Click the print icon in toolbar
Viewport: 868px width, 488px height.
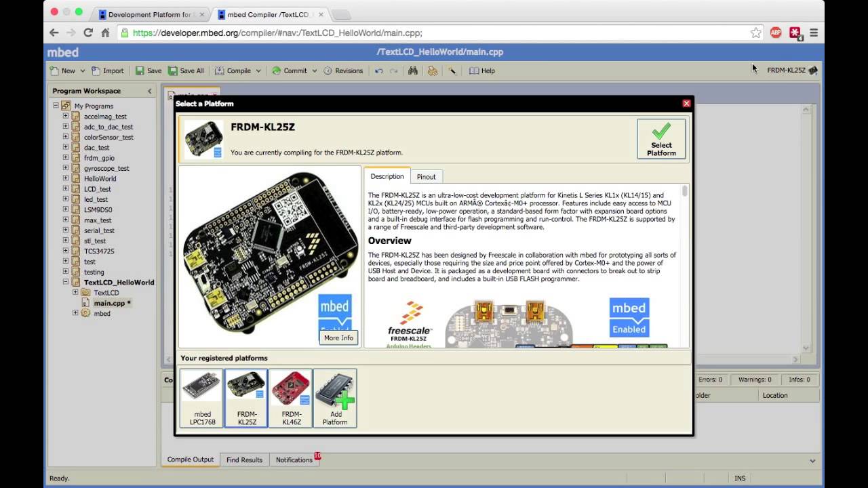pos(432,70)
